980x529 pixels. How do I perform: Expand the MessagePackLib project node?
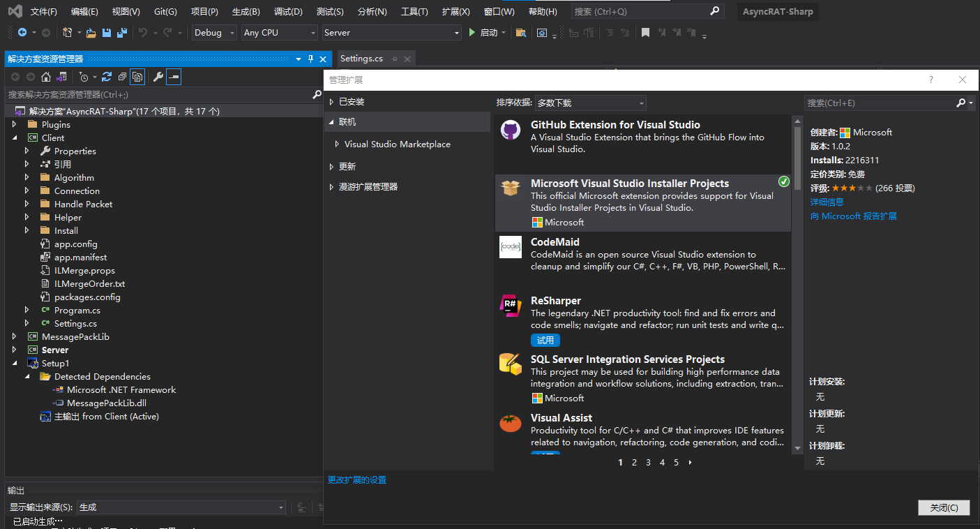coord(15,337)
